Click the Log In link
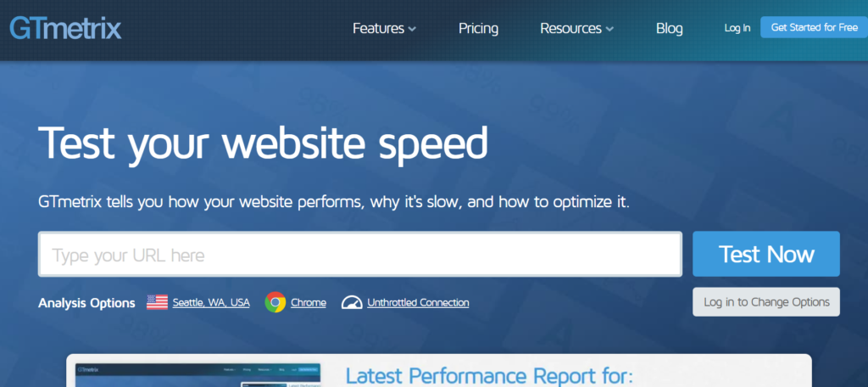 (737, 28)
